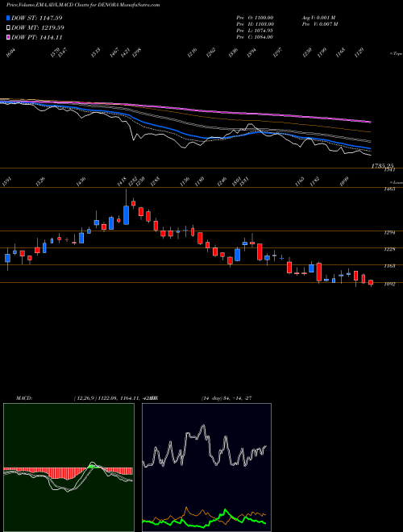Click the '(14 day) 34, +14, -27' ADX values
This screenshot has width=403, height=532.
click(226, 398)
